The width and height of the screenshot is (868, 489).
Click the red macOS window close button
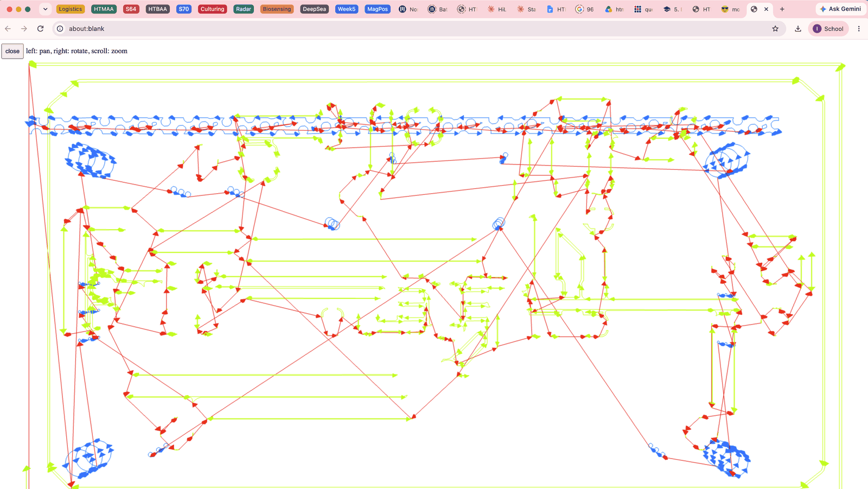coord(9,9)
